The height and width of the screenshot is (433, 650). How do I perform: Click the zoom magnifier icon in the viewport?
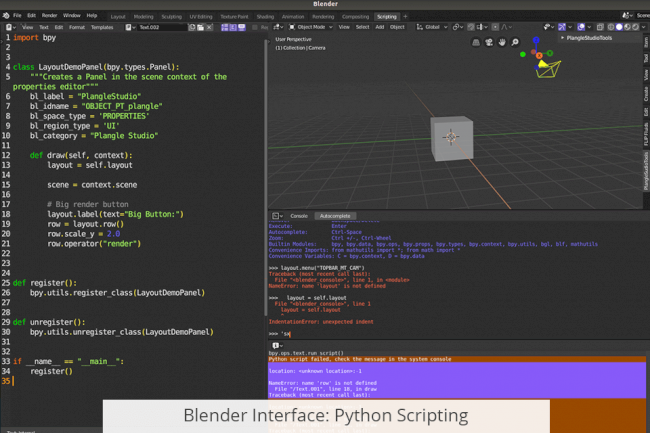tap(515, 42)
